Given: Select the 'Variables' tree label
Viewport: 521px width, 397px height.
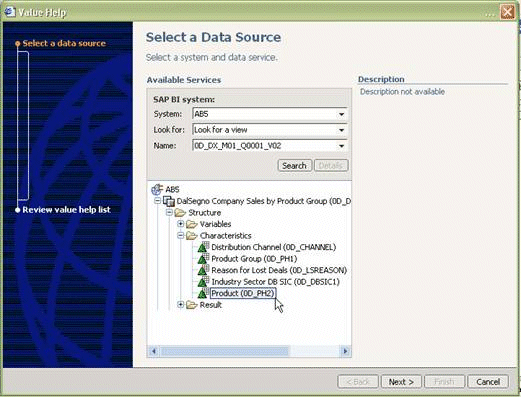Looking at the screenshot, I should coord(215,224).
